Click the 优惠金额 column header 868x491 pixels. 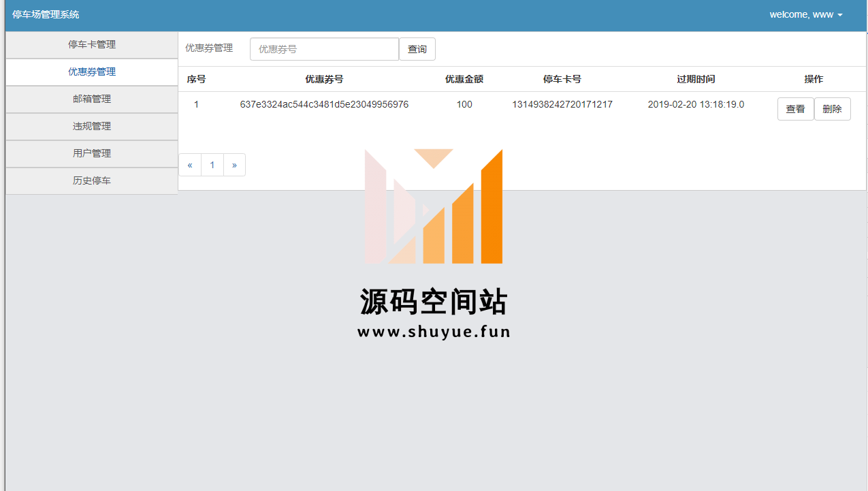[464, 79]
